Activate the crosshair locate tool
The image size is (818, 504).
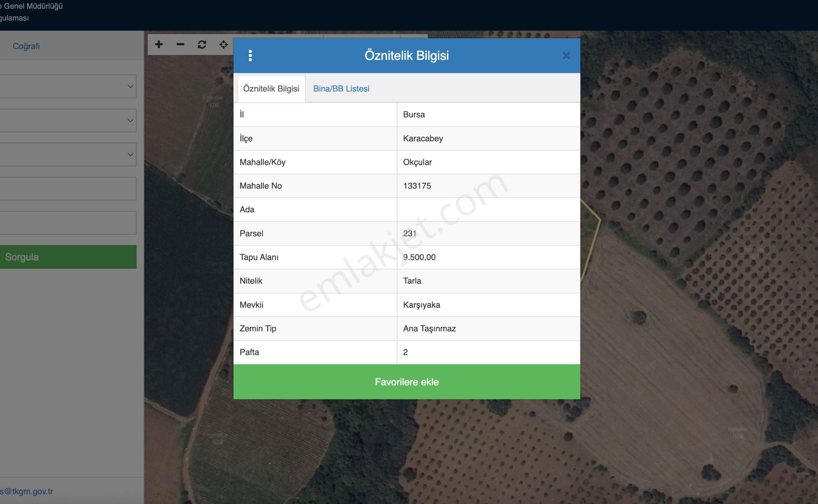coord(224,44)
